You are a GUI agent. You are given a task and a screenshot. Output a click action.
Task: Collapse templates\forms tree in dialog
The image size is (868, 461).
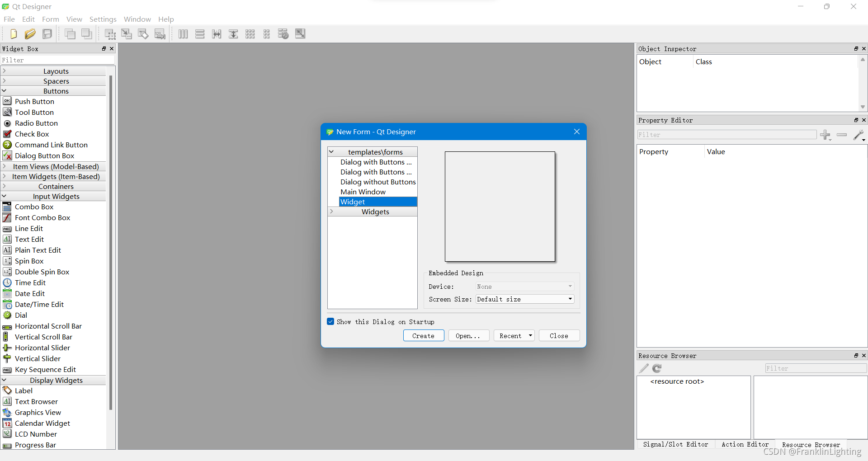[331, 152]
